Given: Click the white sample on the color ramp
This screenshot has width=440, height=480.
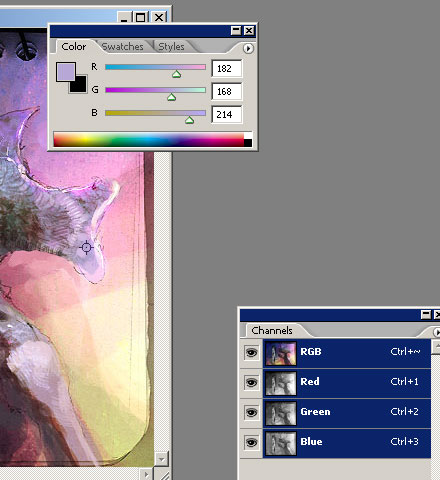Looking at the screenshot, I should tap(248, 135).
